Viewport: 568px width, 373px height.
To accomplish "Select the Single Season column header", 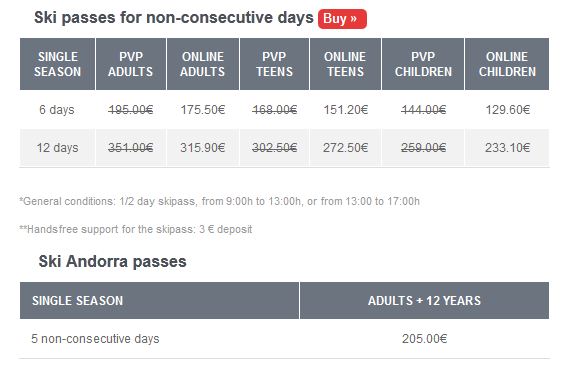I will 57,64.
